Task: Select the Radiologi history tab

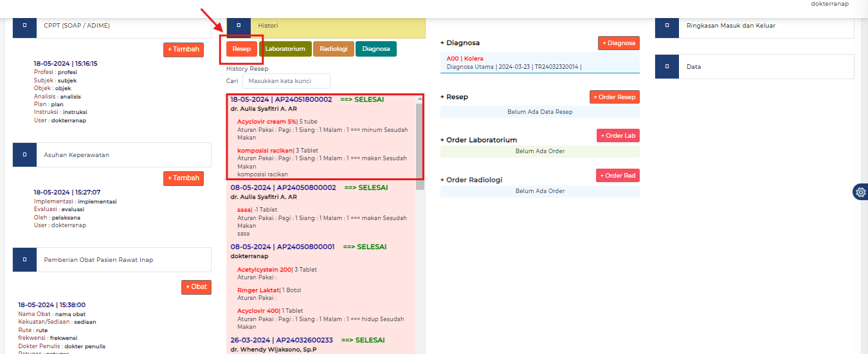Action: 333,49
